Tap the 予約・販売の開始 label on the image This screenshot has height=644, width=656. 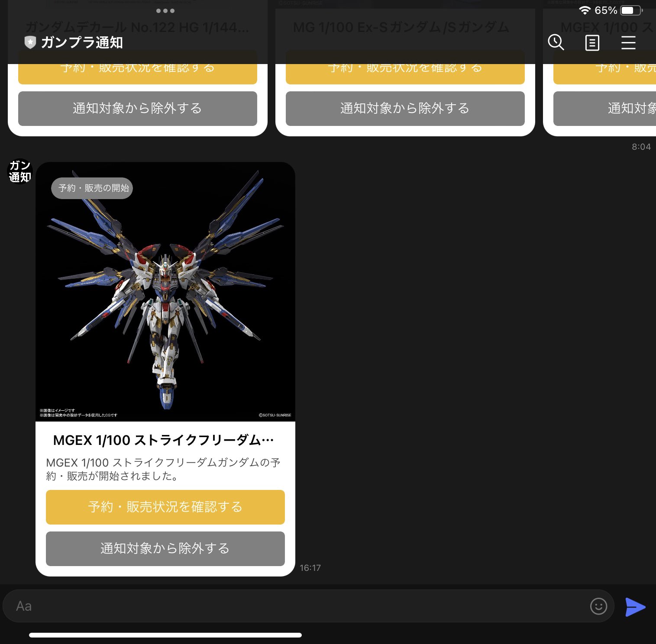[x=92, y=188]
